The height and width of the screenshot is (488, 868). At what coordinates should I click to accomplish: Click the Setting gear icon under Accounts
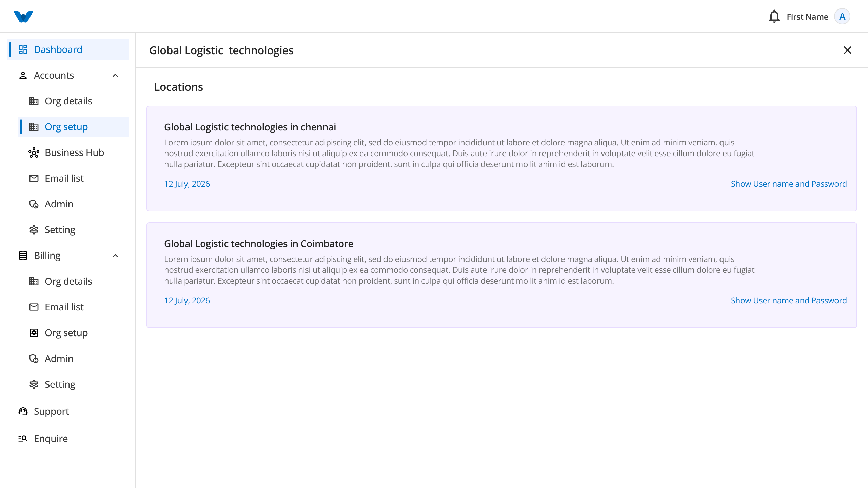34,230
